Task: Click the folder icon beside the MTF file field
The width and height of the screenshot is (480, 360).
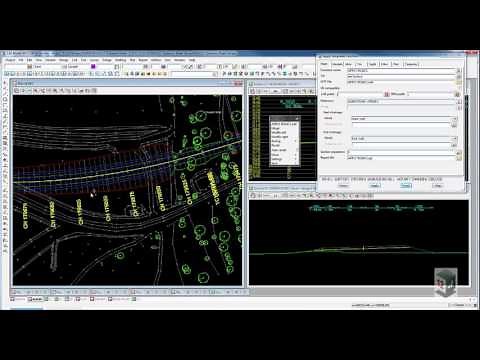Action: click(459, 82)
